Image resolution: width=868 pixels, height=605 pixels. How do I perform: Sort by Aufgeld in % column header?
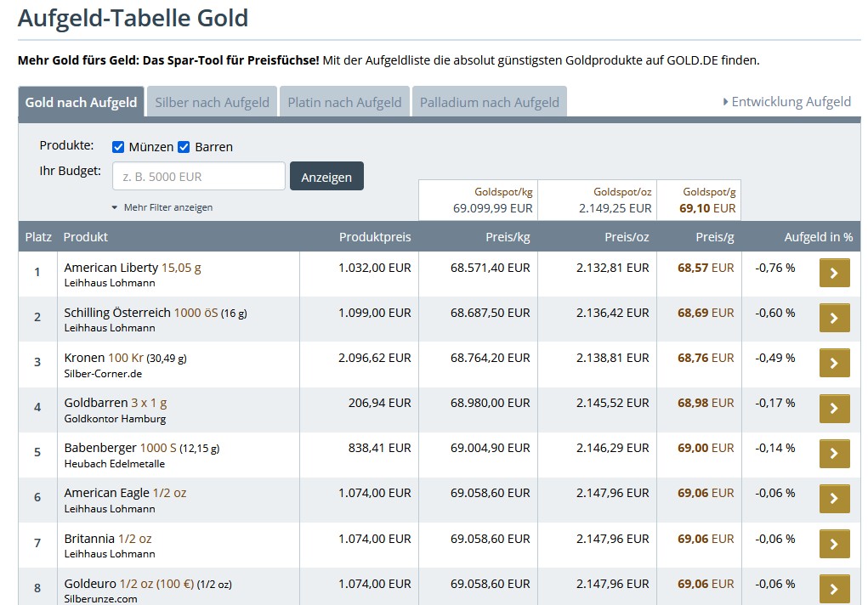818,237
